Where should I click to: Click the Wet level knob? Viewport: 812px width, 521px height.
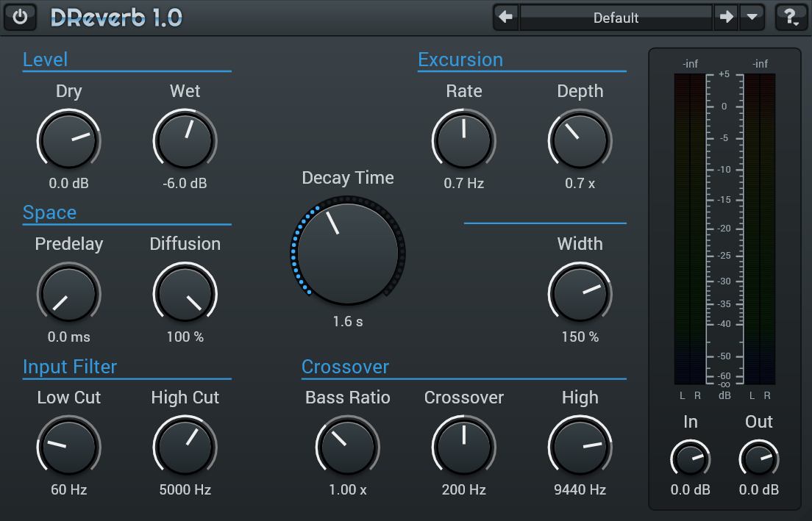point(185,140)
